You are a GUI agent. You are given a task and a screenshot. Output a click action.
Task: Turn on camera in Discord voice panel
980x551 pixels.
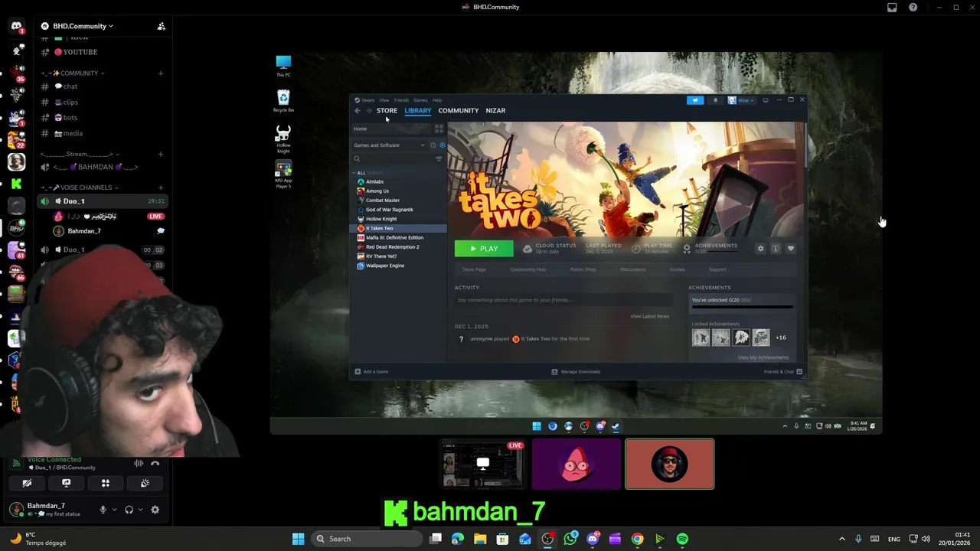[27, 483]
